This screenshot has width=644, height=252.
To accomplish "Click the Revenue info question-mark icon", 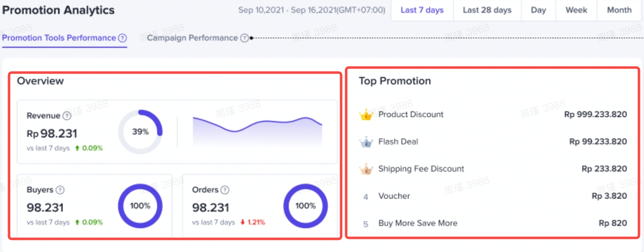I will click(67, 116).
